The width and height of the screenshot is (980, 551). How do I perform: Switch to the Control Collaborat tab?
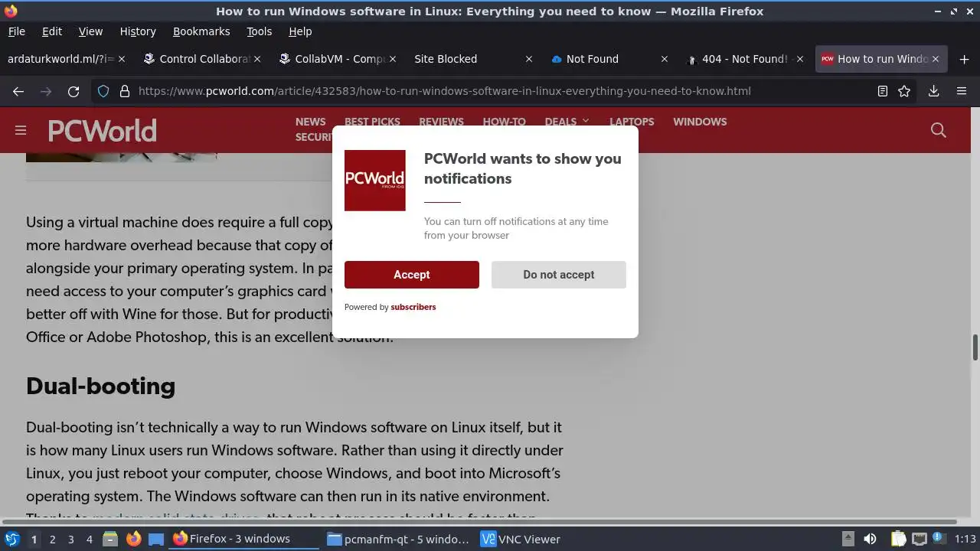201,59
